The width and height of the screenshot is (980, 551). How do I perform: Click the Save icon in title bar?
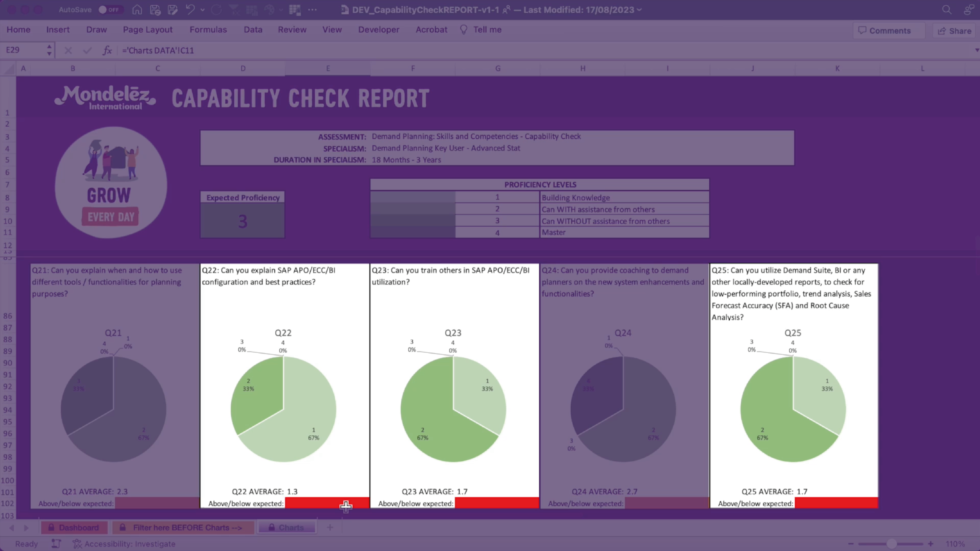pyautogui.click(x=155, y=10)
